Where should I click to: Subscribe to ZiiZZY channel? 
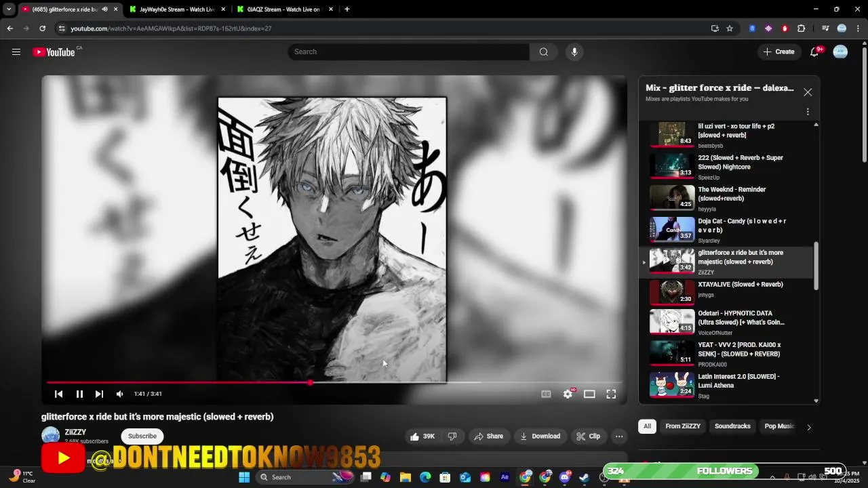pyautogui.click(x=142, y=436)
